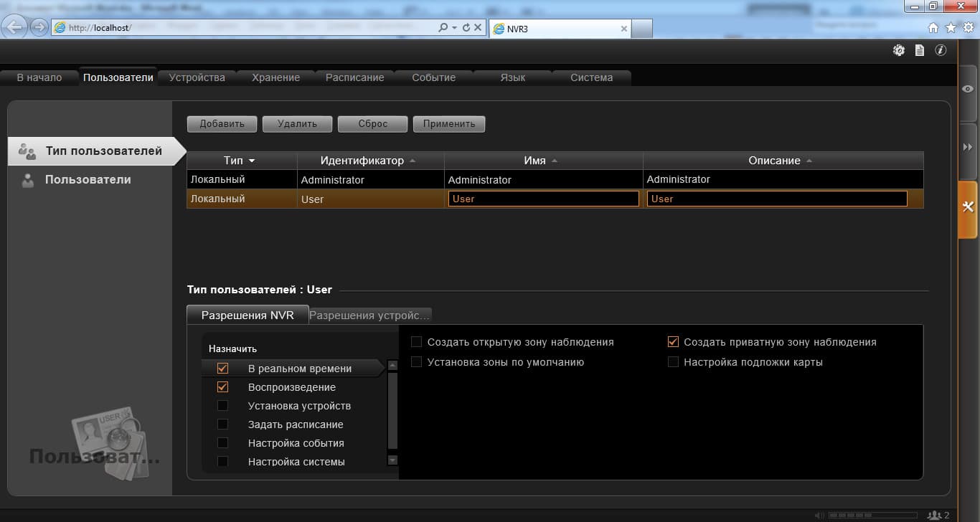Click the permissions list scroll-down arrow
980x522 pixels.
pos(392,460)
